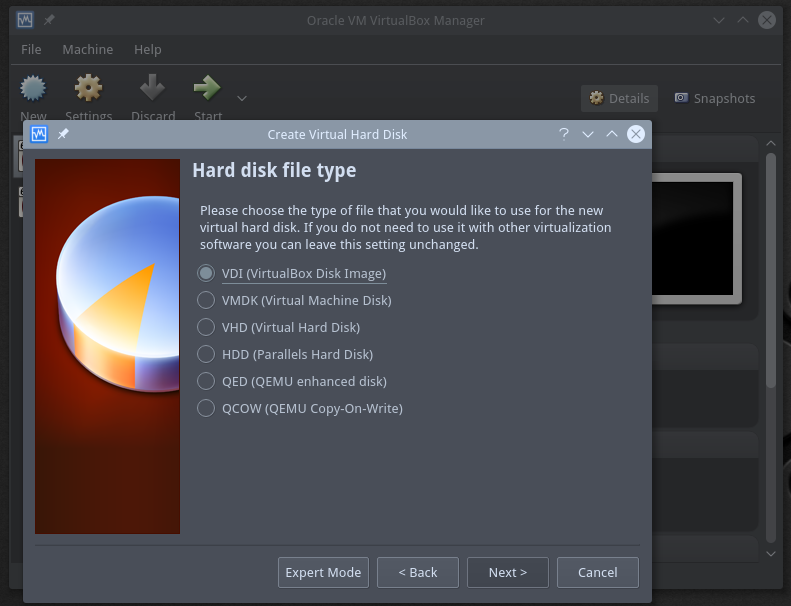Maximize the VirtualBox Manager window
The image size is (791, 606).
(x=743, y=20)
